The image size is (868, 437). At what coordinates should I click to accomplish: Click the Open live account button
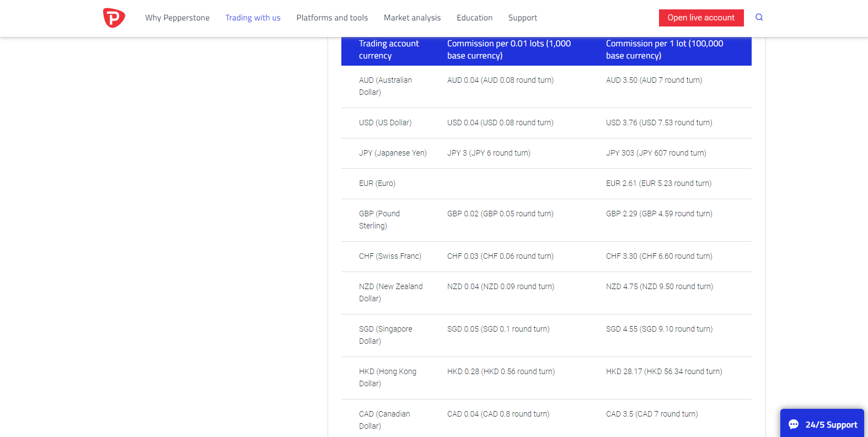pyautogui.click(x=701, y=18)
